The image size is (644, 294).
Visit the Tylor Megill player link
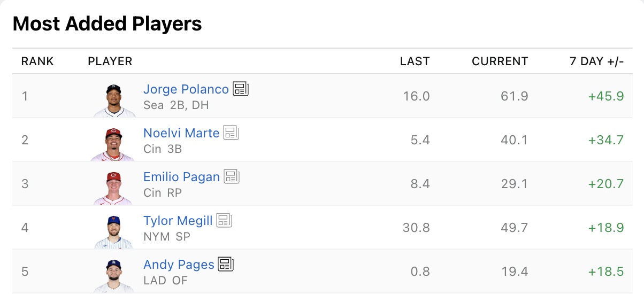178,221
